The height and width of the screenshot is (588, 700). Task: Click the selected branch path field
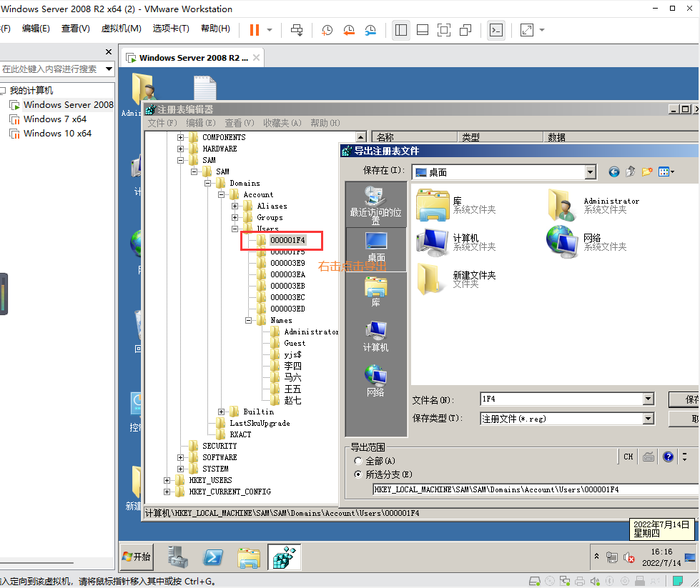(536, 489)
